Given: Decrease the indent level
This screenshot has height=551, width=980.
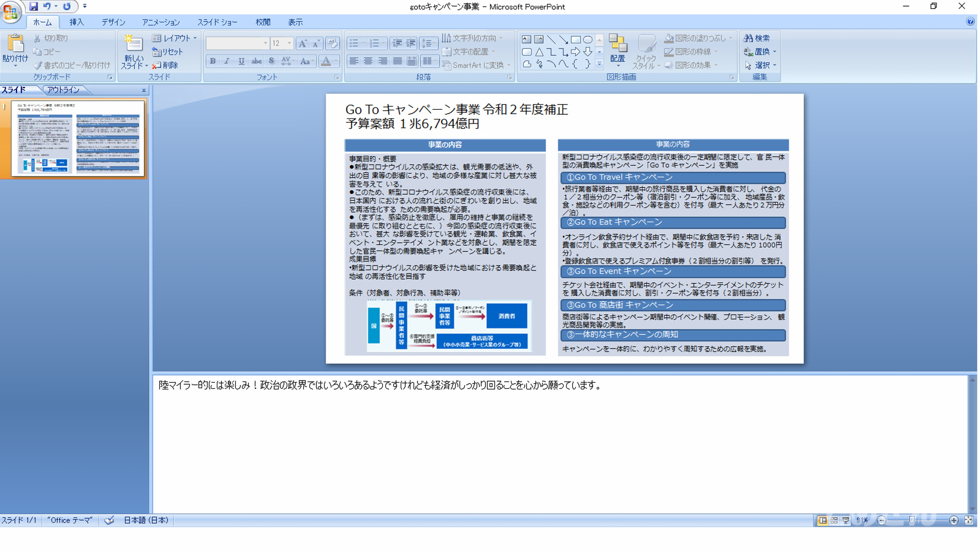Looking at the screenshot, I should 397,43.
